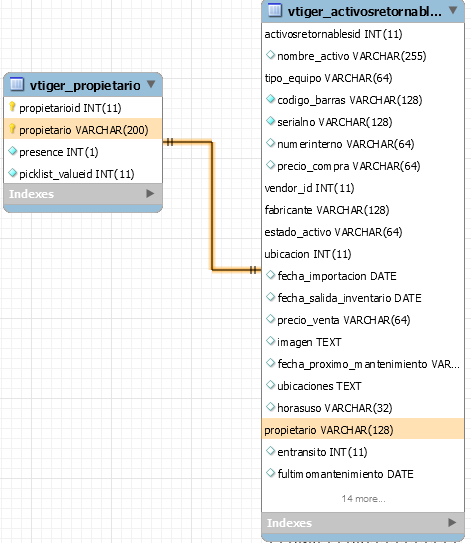Select the propietario VARCHAR(128) column

click(363, 429)
